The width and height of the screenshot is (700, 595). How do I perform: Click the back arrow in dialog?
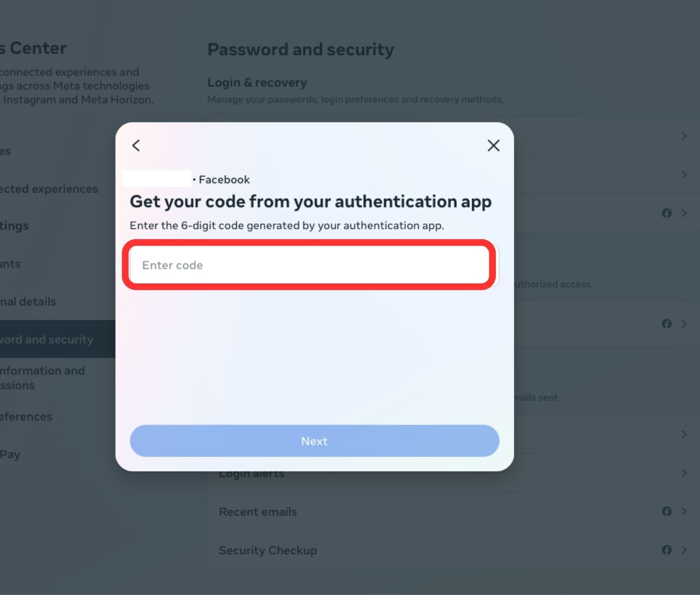click(136, 145)
